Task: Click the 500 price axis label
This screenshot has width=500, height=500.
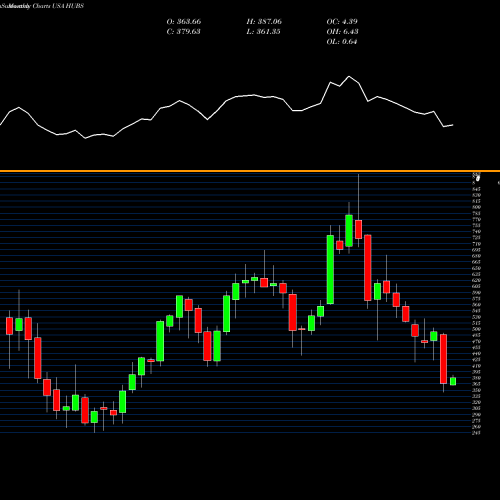Action: 476,329
